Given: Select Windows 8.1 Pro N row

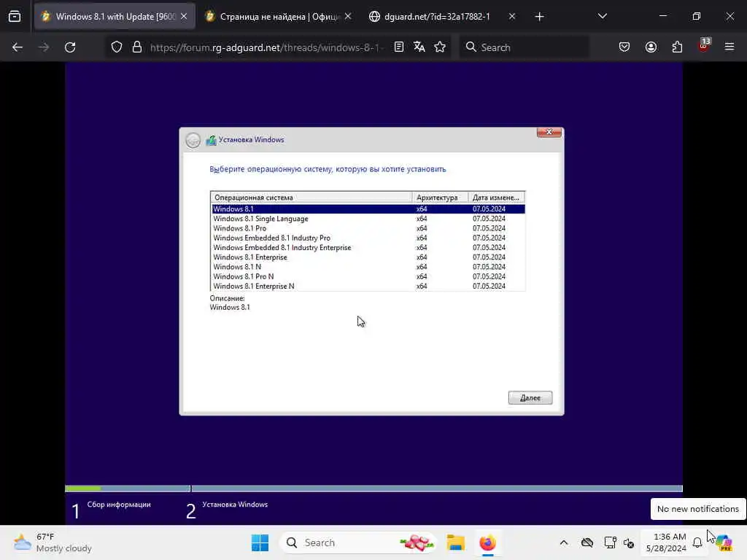Looking at the screenshot, I should [368, 276].
